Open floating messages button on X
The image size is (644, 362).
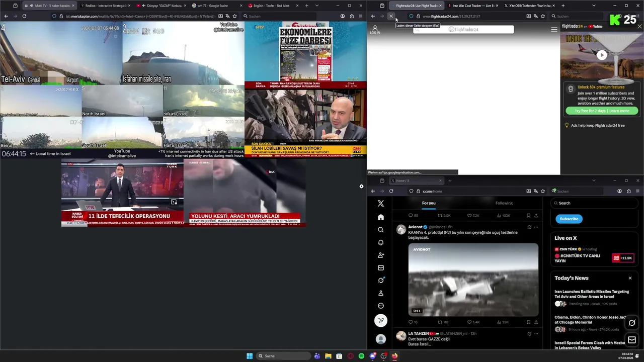point(632,340)
